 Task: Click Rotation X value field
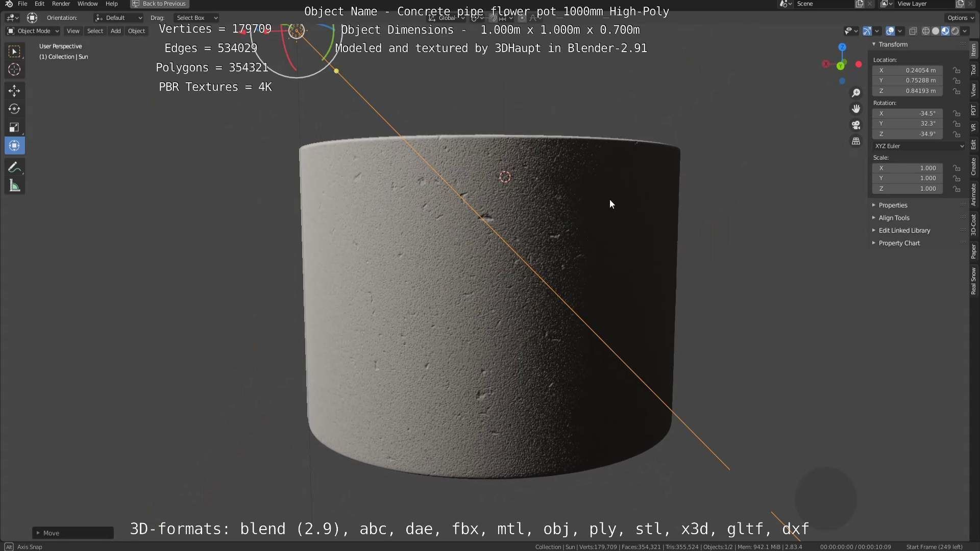coord(908,114)
